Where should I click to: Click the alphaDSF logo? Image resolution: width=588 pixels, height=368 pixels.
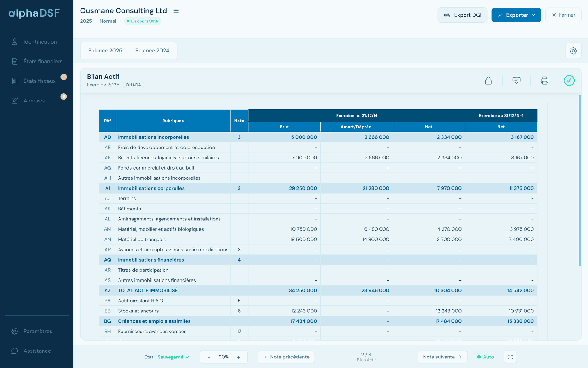[x=34, y=13]
